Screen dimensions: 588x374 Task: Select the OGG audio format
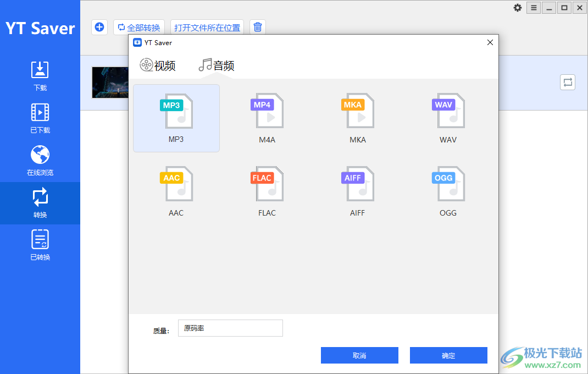click(448, 191)
